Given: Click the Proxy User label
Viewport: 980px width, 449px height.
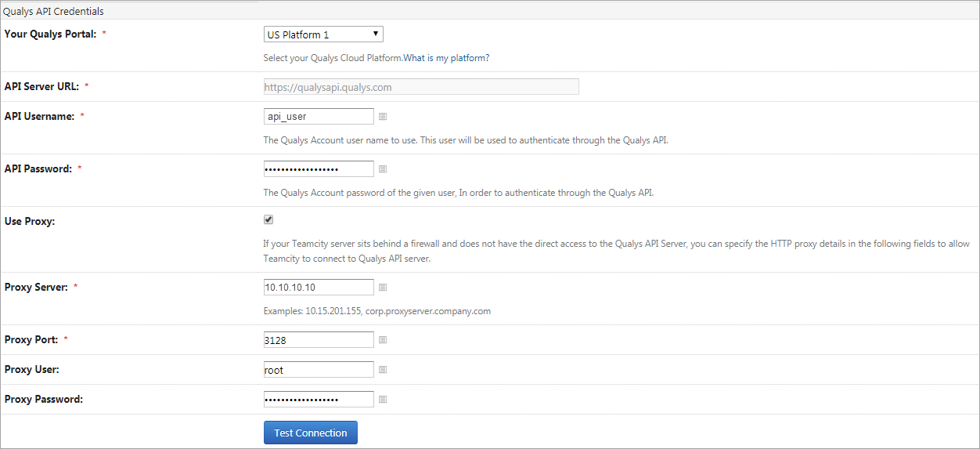Looking at the screenshot, I should click(32, 369).
